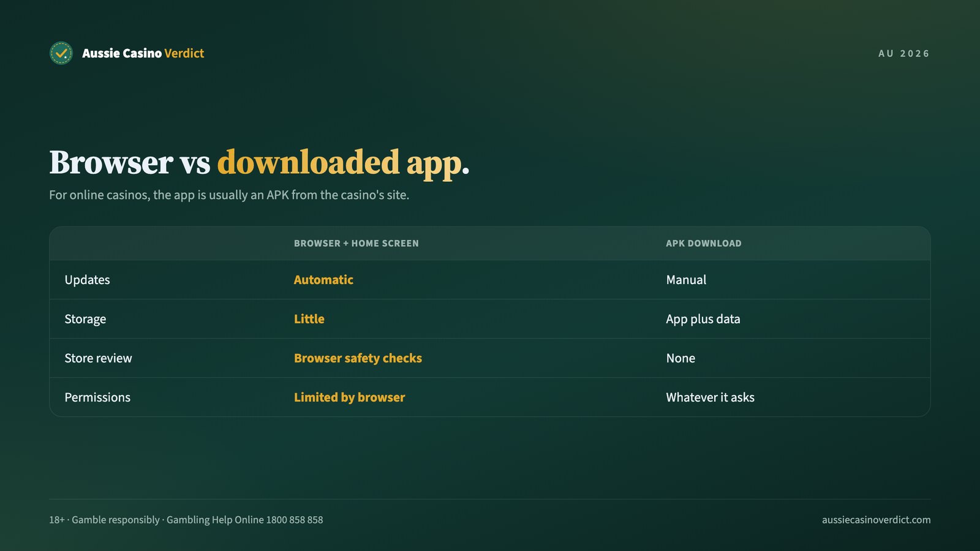Click the 'None' cell
This screenshot has height=551, width=980.
[680, 358]
